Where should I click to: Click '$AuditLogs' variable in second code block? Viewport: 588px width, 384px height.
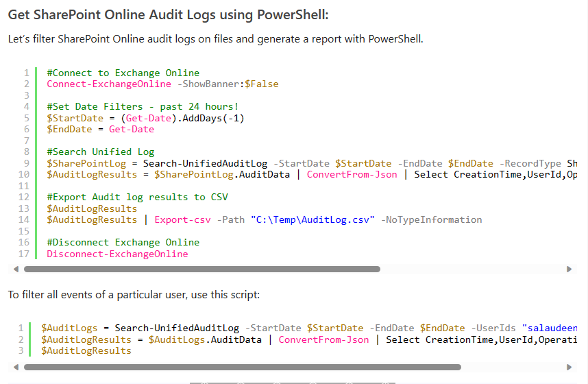click(x=69, y=328)
